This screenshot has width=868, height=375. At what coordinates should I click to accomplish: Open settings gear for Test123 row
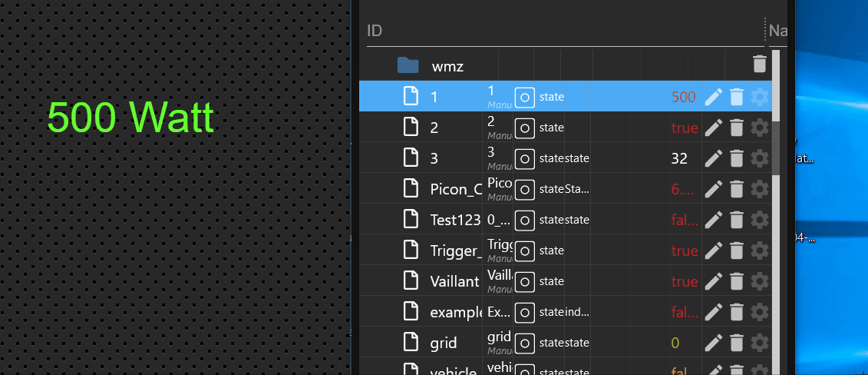[x=760, y=220]
